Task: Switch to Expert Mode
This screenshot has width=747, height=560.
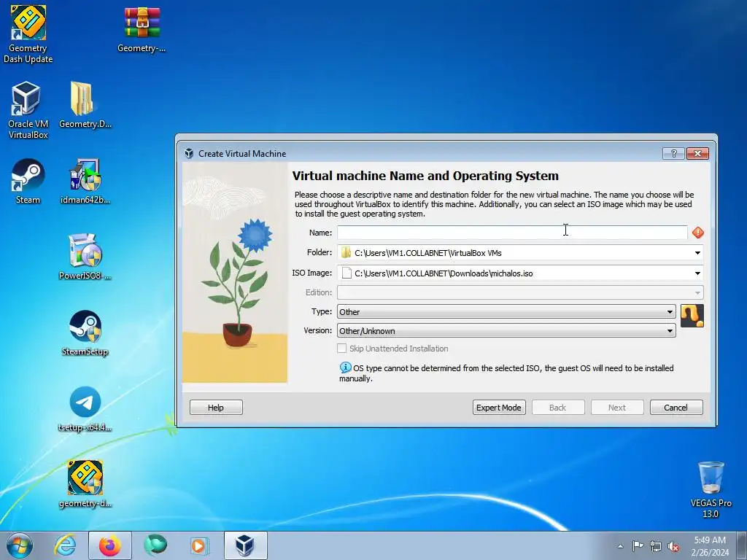Action: click(499, 408)
